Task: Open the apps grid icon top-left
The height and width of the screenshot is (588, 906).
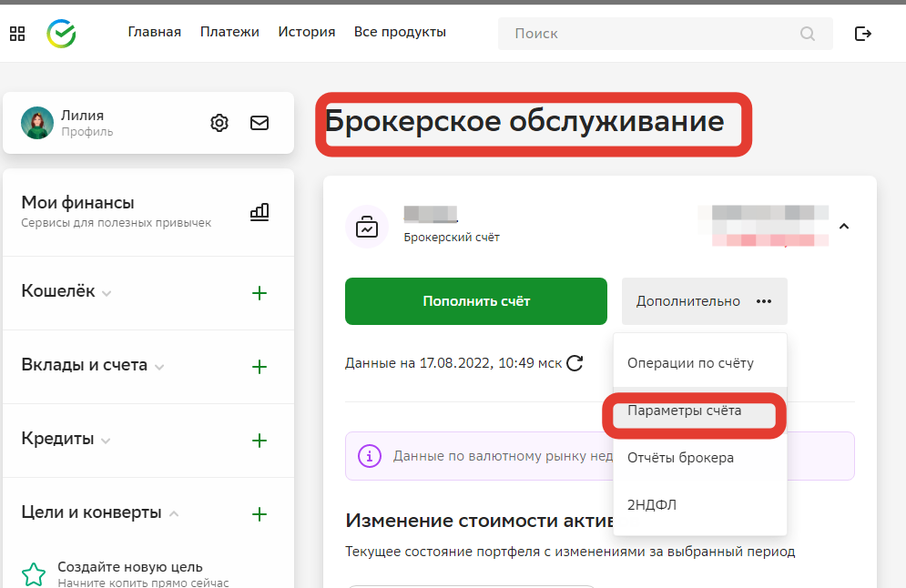Action: point(16,32)
